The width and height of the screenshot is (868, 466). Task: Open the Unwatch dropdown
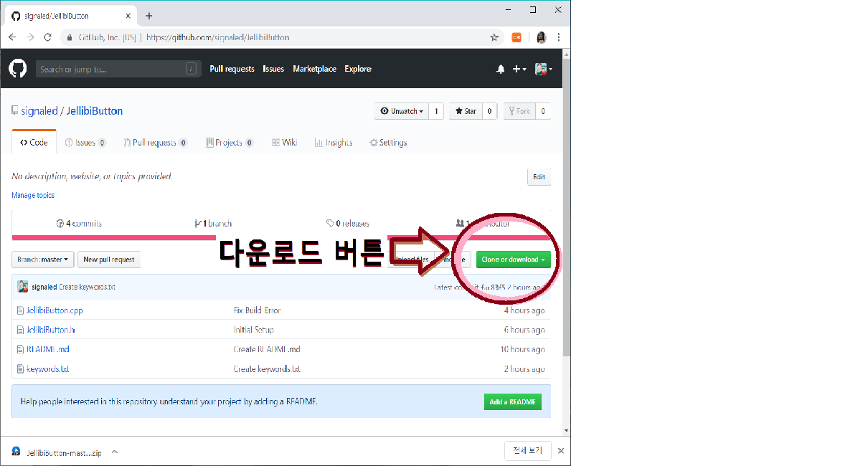(401, 111)
